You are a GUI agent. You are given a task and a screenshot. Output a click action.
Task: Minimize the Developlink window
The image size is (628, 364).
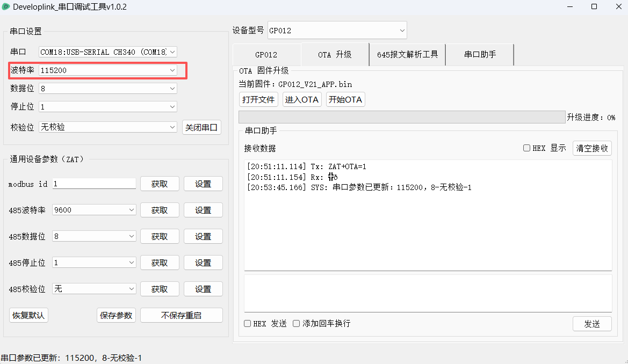571,7
